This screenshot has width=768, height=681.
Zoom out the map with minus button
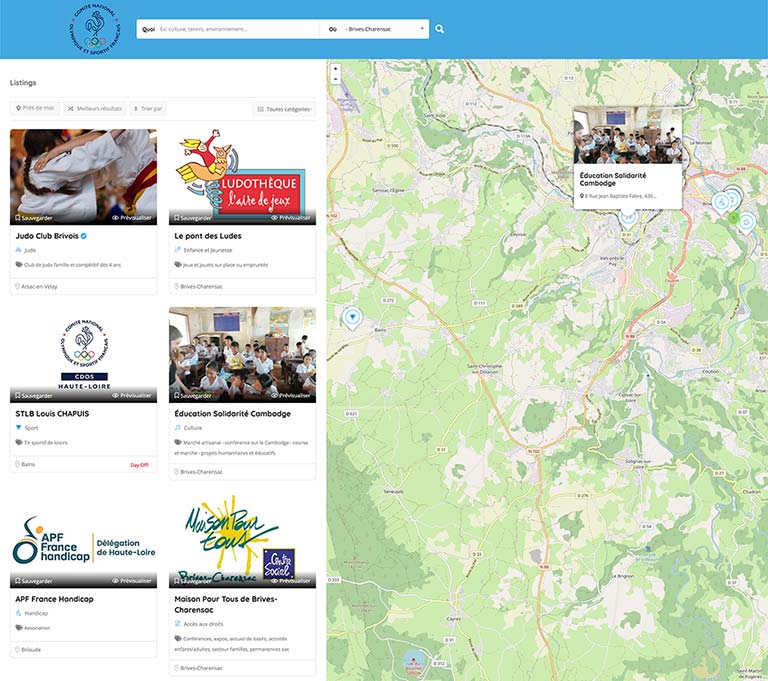336,79
